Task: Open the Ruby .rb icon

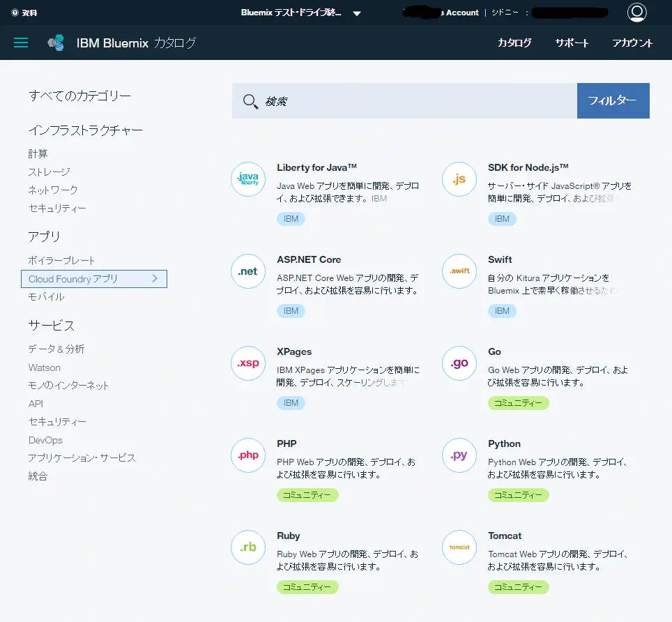Action: [x=248, y=547]
